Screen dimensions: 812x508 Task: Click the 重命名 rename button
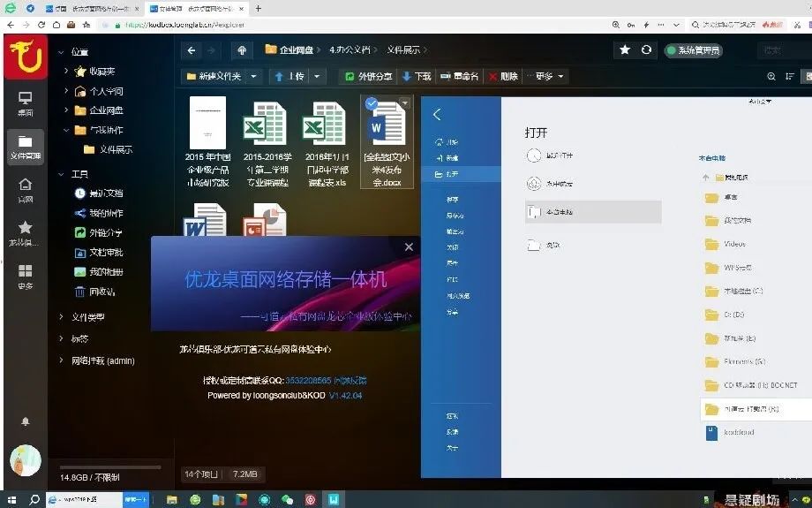pos(460,77)
